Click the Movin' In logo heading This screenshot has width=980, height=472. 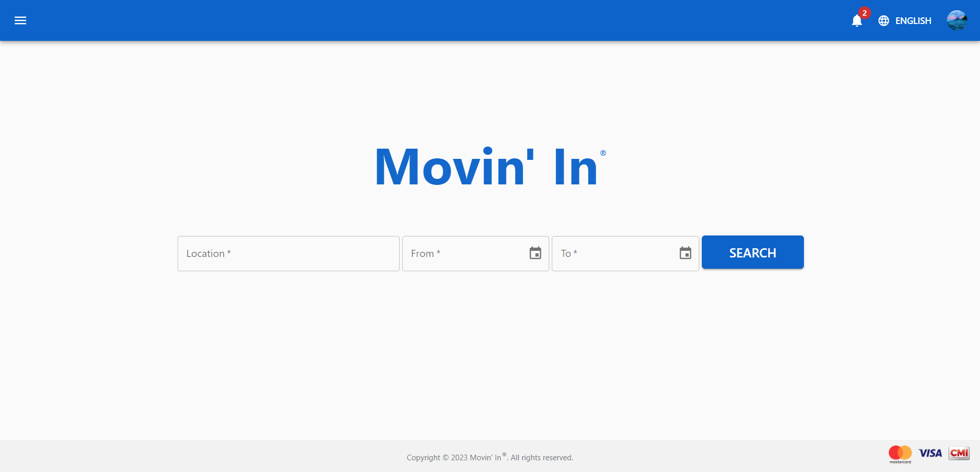[x=490, y=167]
